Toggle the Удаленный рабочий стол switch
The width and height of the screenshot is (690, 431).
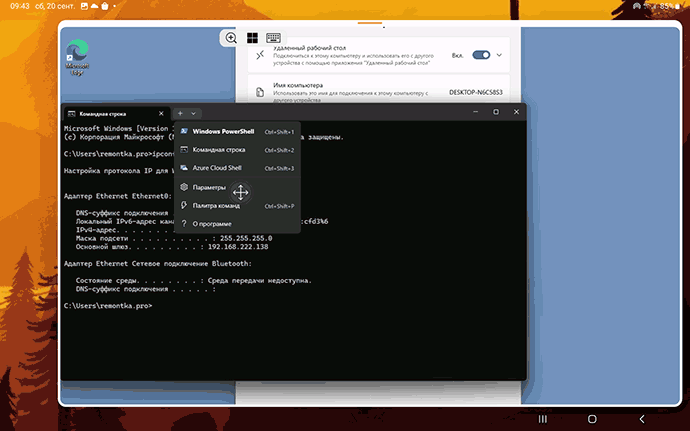tap(481, 55)
